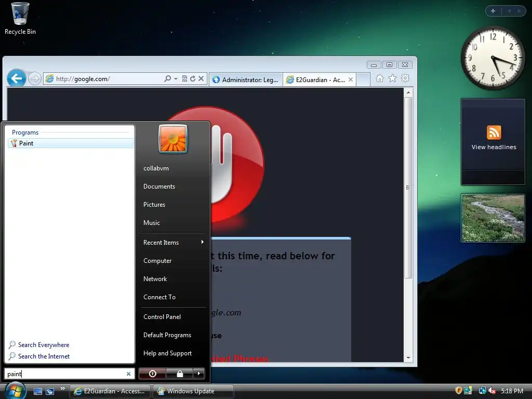Maximize the Internet Explorer window
532x399 pixels.
(x=390, y=65)
